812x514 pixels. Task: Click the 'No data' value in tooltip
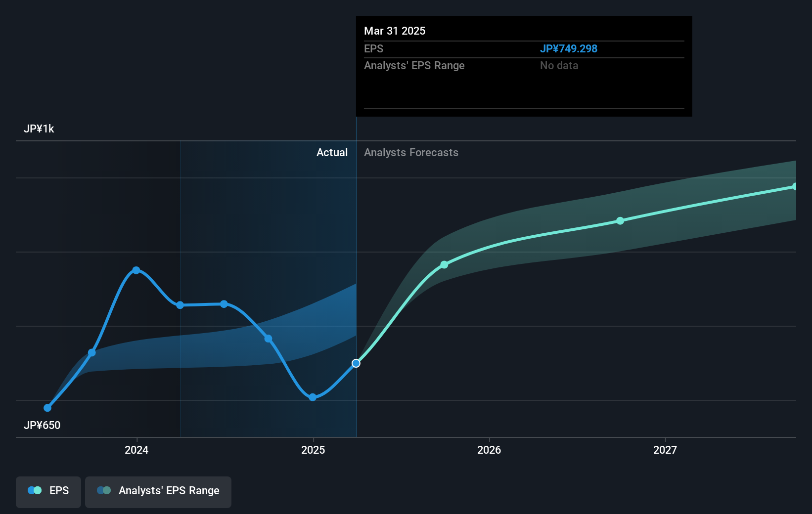point(559,65)
